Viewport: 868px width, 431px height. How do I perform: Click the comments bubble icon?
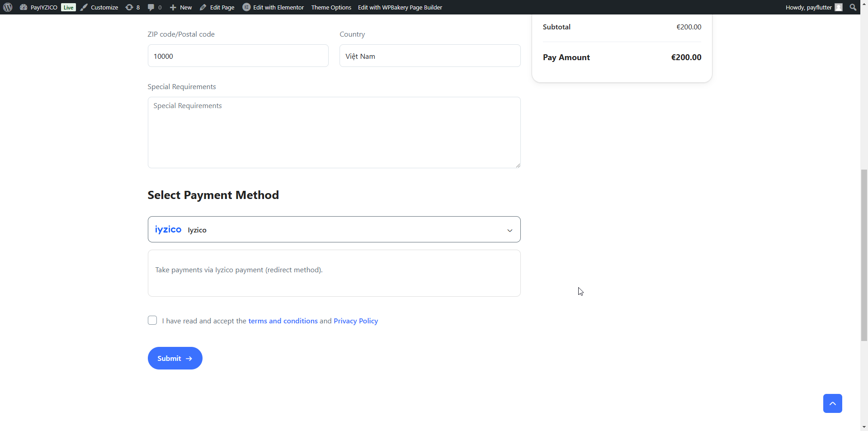[151, 7]
